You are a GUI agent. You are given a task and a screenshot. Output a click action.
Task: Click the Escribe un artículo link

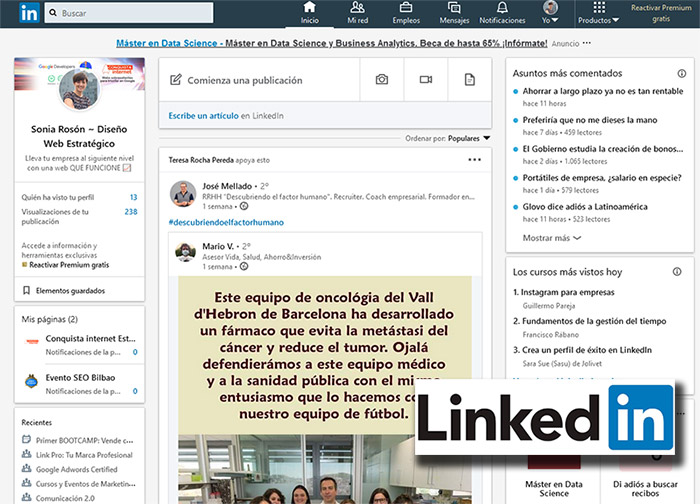pyautogui.click(x=204, y=116)
